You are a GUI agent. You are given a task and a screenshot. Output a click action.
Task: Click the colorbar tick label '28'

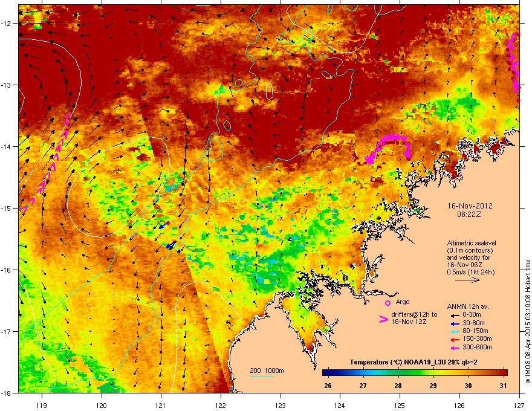pos(398,386)
